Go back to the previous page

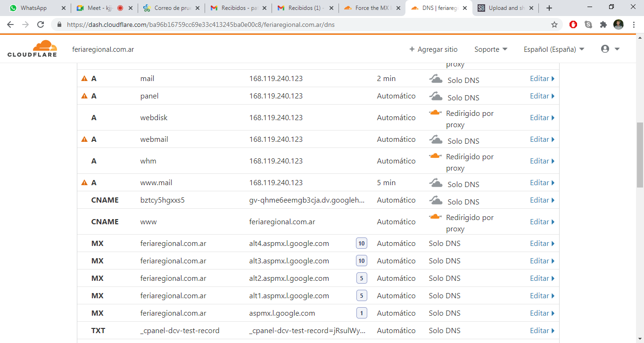(x=10, y=24)
